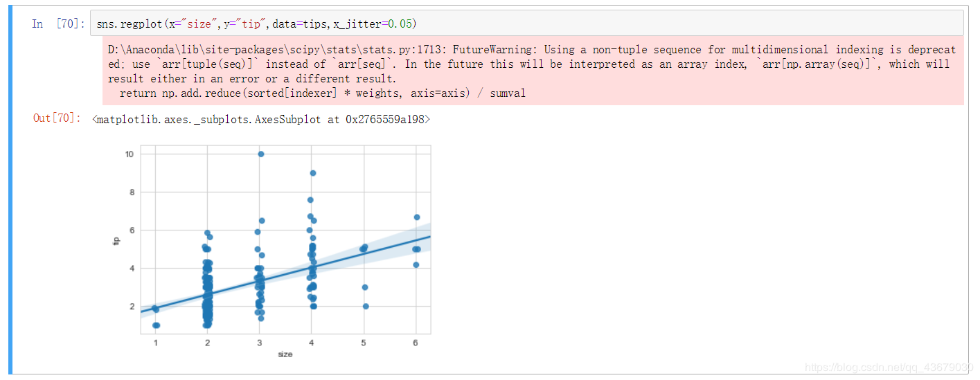Click the highest data point at tip 10

tap(261, 154)
